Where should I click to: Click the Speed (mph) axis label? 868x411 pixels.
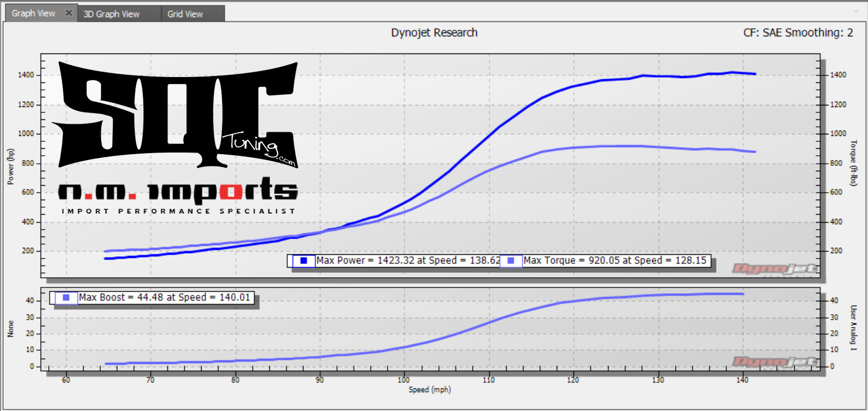click(430, 390)
